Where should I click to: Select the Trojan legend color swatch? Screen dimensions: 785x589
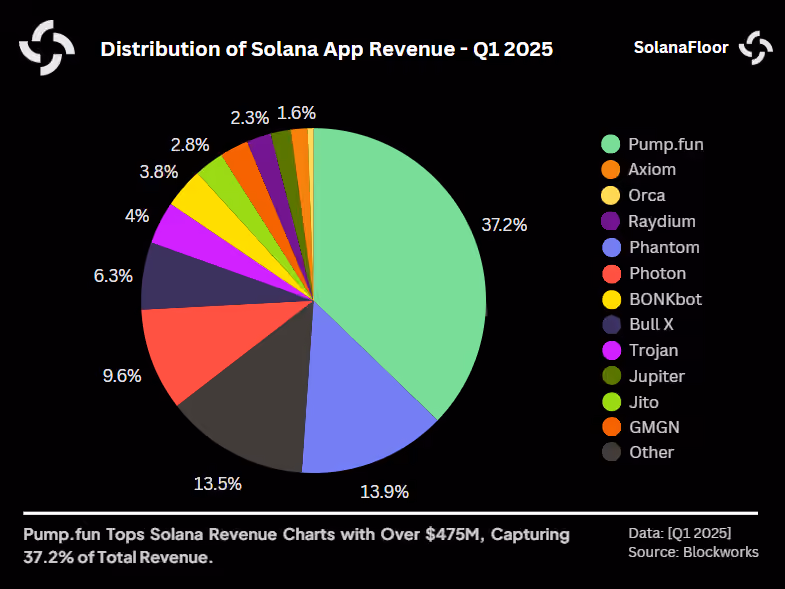[611, 351]
